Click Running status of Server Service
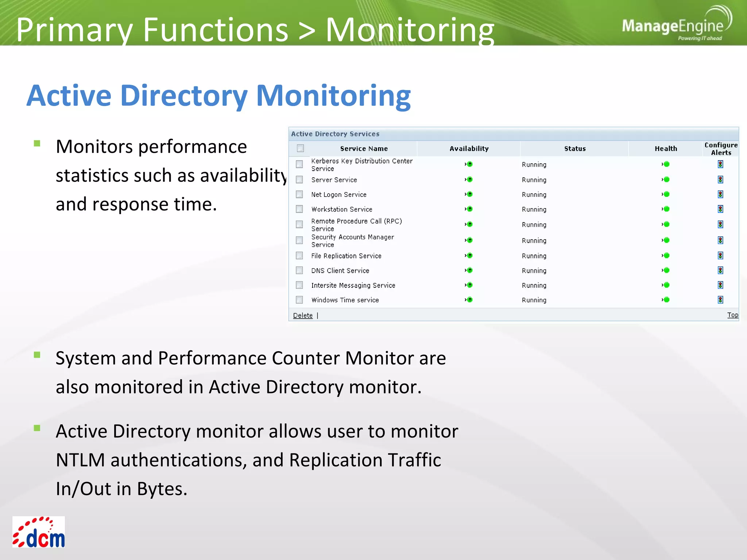This screenshot has height=560, width=747. [534, 180]
